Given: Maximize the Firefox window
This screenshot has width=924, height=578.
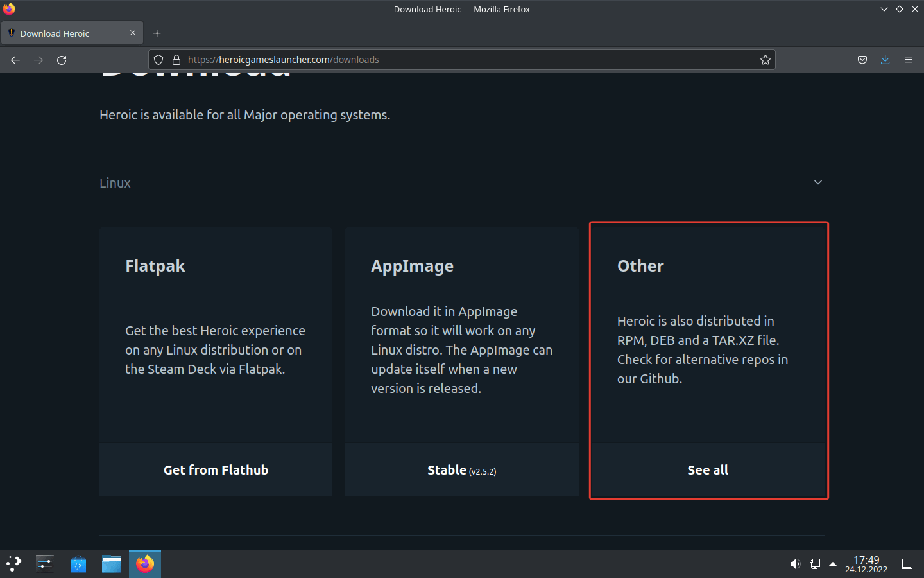Looking at the screenshot, I should [x=900, y=9].
